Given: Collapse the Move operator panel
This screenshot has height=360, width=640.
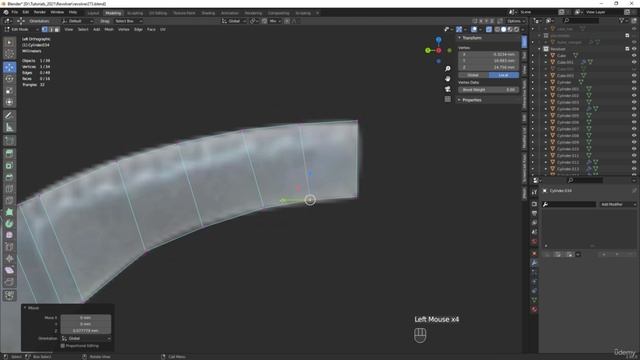Looking at the screenshot, I should point(25,308).
